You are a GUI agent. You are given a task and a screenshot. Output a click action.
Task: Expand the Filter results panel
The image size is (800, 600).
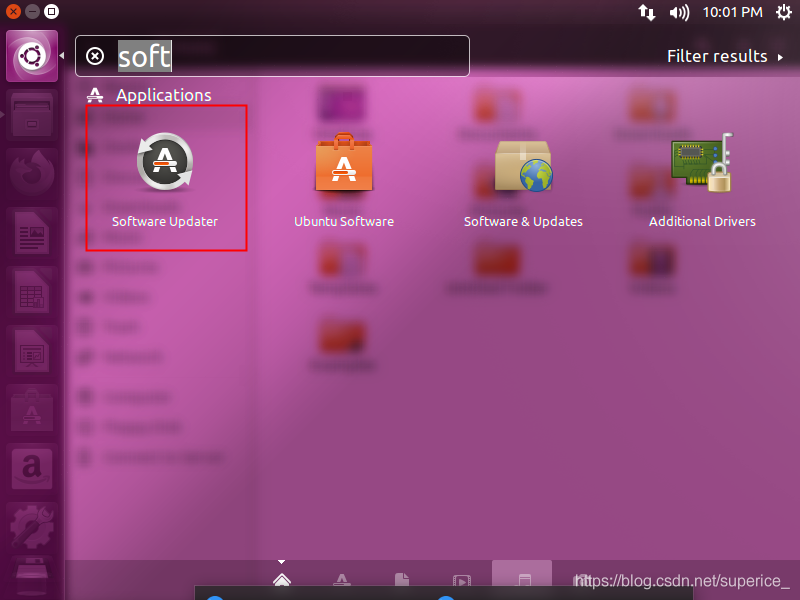click(x=724, y=56)
